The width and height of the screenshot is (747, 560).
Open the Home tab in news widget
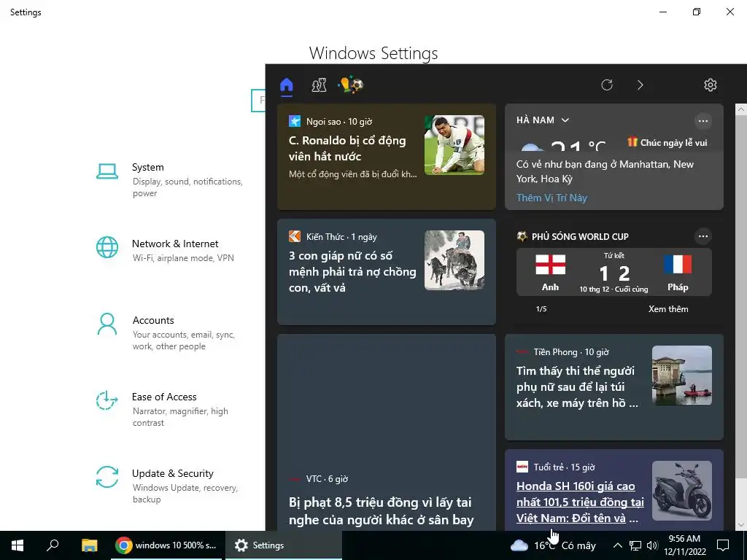286,85
